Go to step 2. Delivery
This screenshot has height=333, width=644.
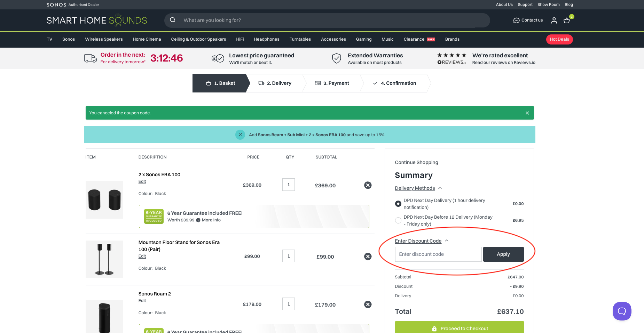(x=275, y=83)
